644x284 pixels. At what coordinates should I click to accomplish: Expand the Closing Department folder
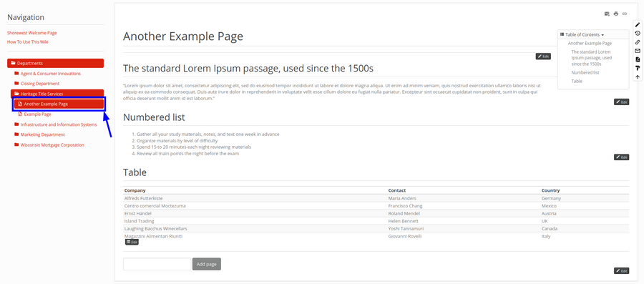[x=40, y=83]
